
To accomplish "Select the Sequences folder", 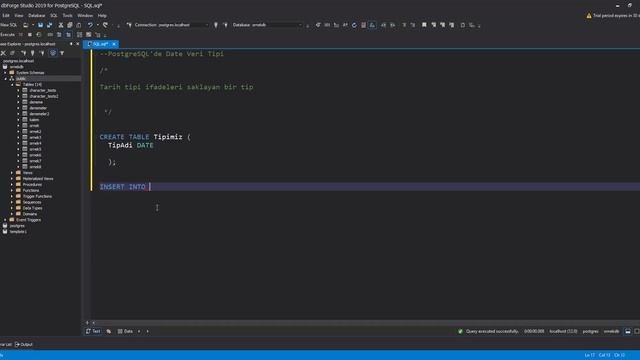I will (32, 202).
